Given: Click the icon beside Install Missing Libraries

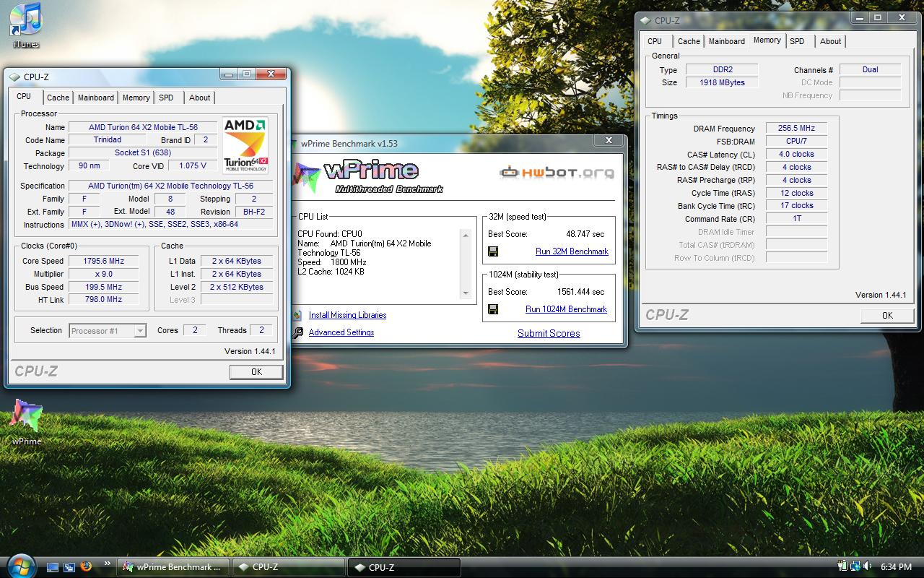Looking at the screenshot, I should pyautogui.click(x=297, y=315).
